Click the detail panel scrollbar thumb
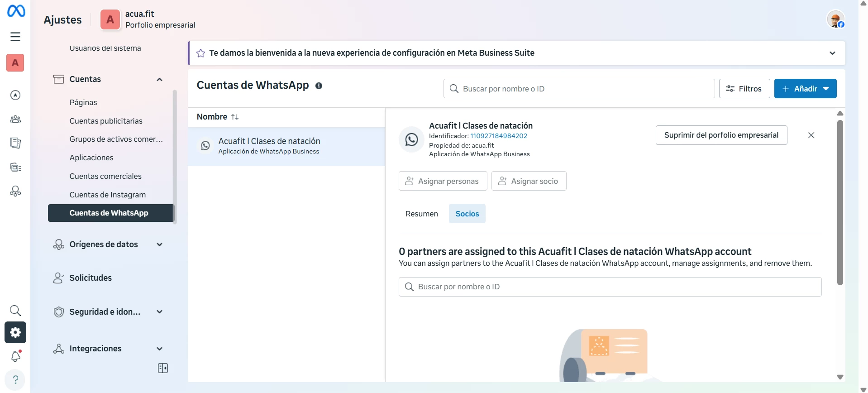Screen dimensions: 868x393 (840, 202)
